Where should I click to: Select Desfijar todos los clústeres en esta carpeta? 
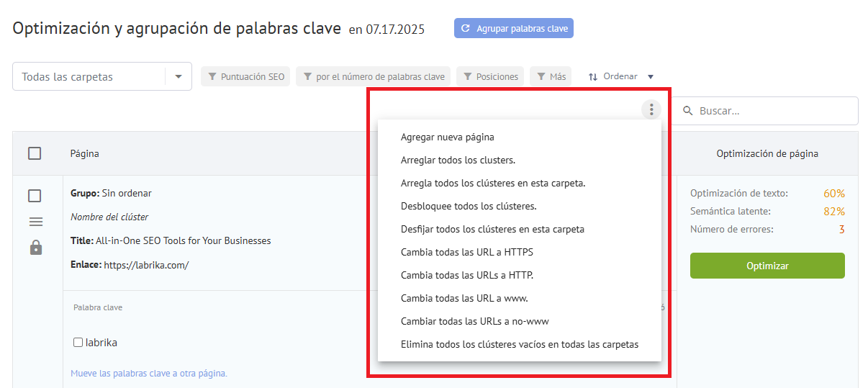(519, 229)
